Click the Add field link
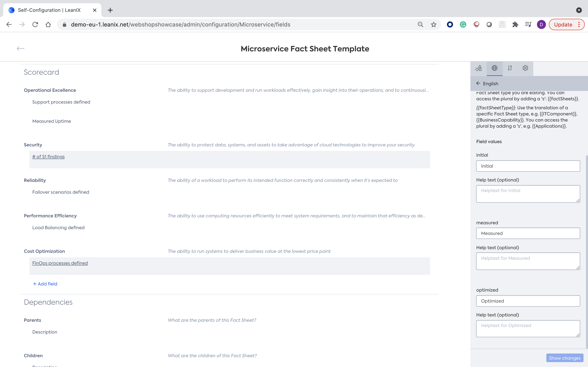This screenshot has height=367, width=588. tap(45, 284)
